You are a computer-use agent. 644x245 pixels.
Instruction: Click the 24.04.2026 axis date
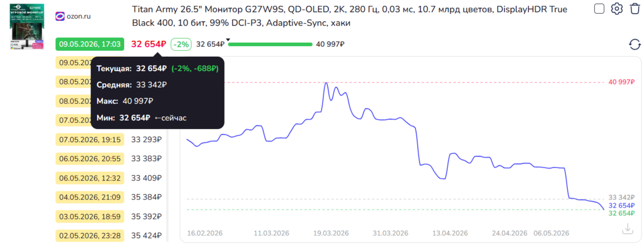click(x=510, y=233)
